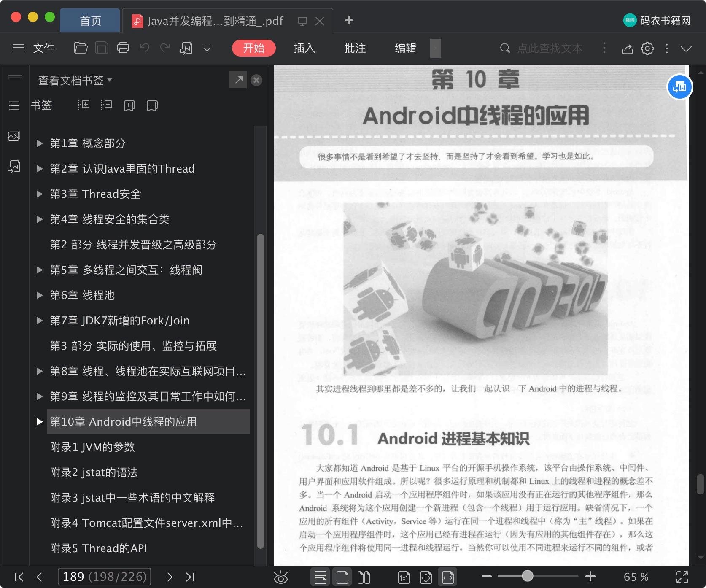Open the 查看文档书签 dropdown
The width and height of the screenshot is (706, 588).
75,80
